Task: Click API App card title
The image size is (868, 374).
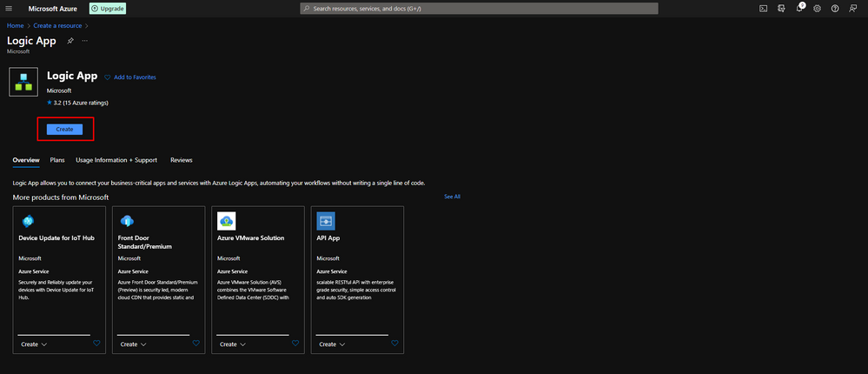Action: [x=328, y=237]
